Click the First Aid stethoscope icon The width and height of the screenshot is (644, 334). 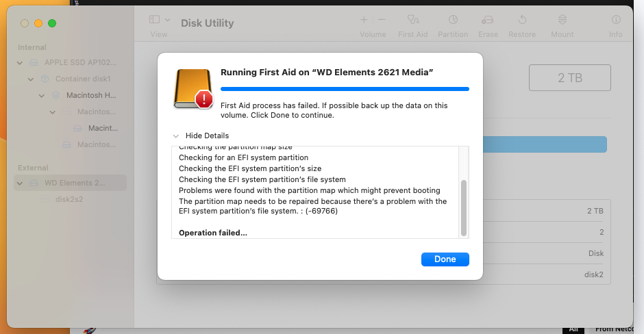[412, 21]
